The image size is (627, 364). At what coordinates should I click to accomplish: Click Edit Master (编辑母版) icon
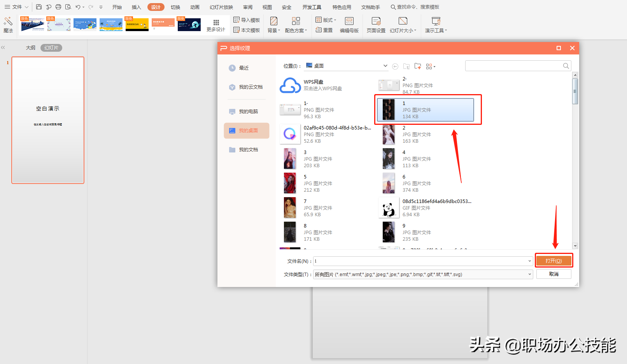(x=349, y=25)
